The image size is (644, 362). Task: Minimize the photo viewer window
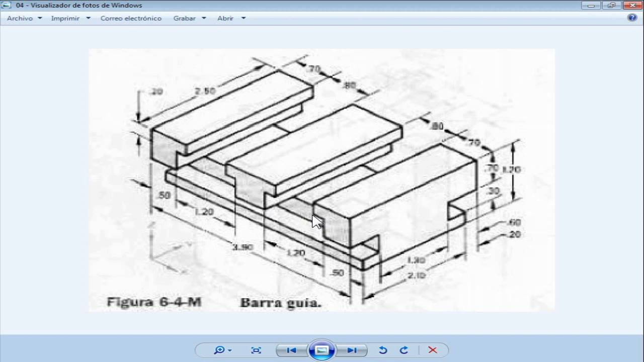[x=591, y=5]
